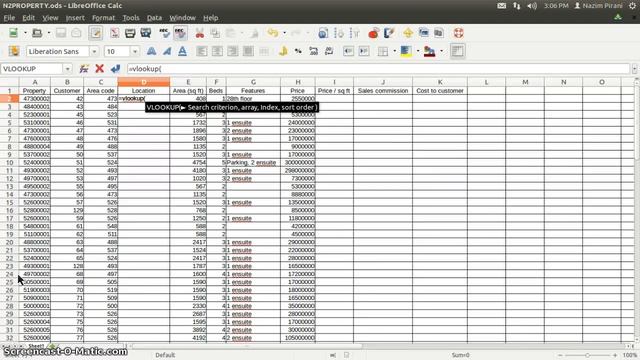Click the Show Draw Functions icon

tap(389, 33)
